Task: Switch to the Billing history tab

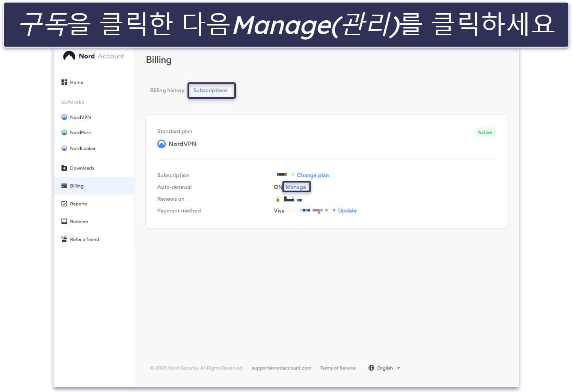Action: pyautogui.click(x=167, y=90)
